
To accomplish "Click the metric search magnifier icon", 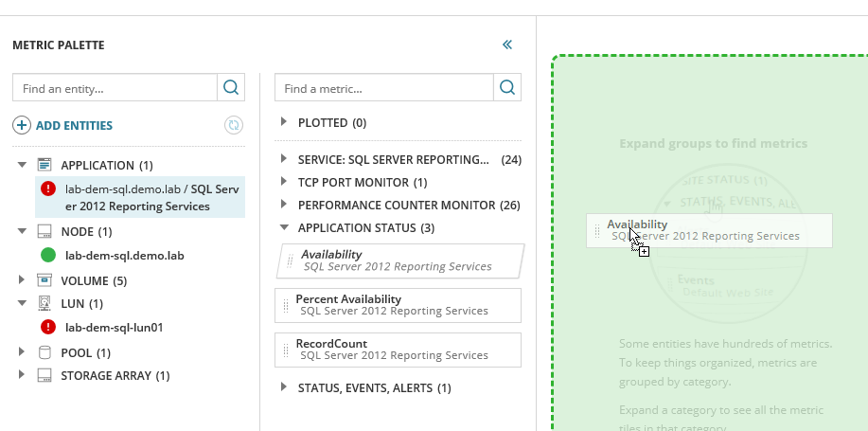I will [x=507, y=88].
